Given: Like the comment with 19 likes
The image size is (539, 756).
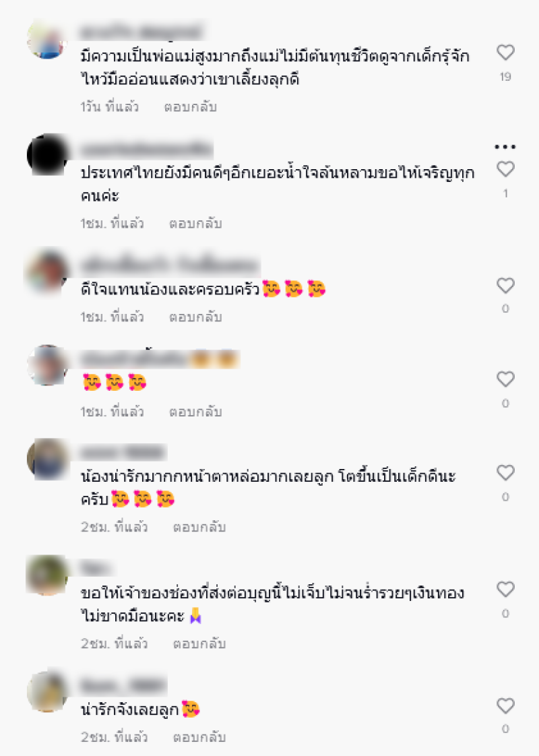Looking at the screenshot, I should click(505, 52).
